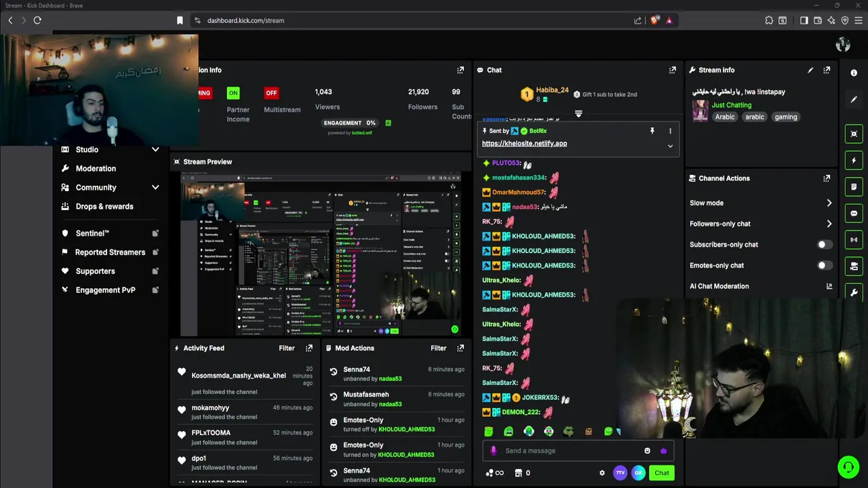Click the gaming tag chip
Viewport: 868px width, 488px height.
coord(786,117)
